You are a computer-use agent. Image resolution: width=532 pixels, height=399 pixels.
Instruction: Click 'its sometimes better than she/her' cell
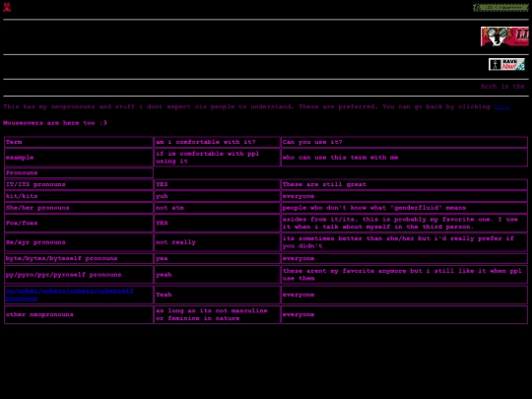click(405, 242)
